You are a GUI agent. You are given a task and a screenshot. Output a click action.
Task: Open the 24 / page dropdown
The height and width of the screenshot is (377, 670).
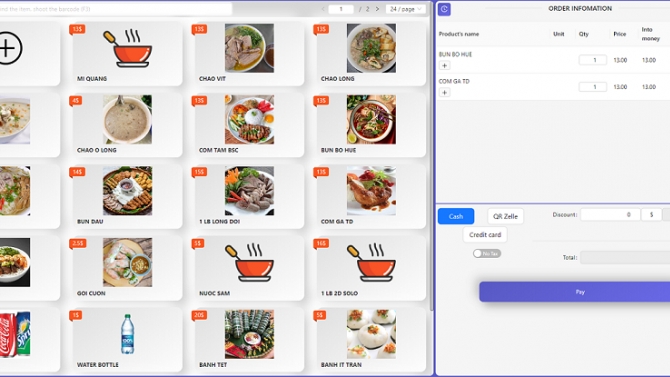click(406, 9)
